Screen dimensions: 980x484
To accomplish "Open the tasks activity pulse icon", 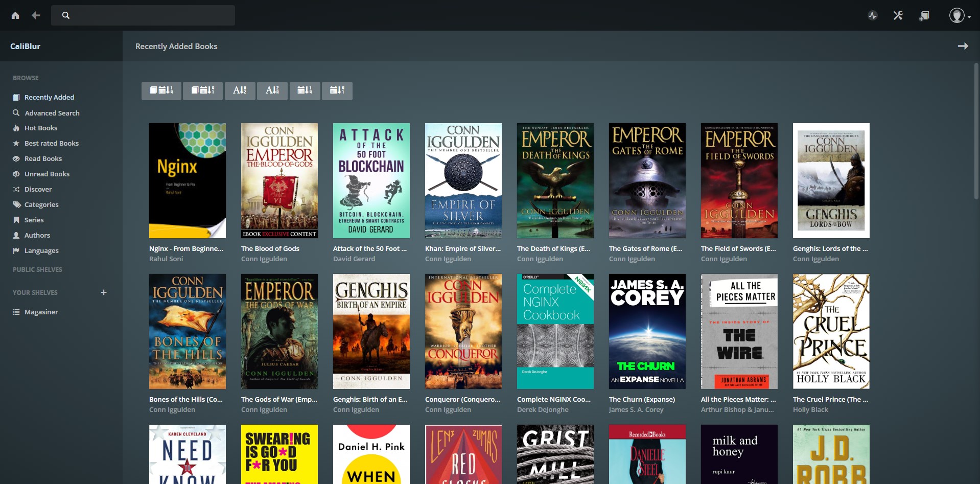I will 873,15.
